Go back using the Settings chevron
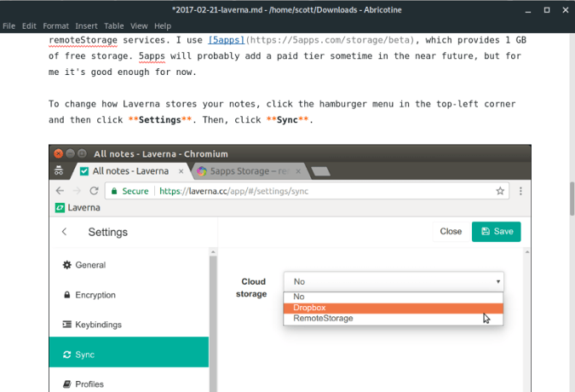The image size is (575, 392). [x=65, y=232]
